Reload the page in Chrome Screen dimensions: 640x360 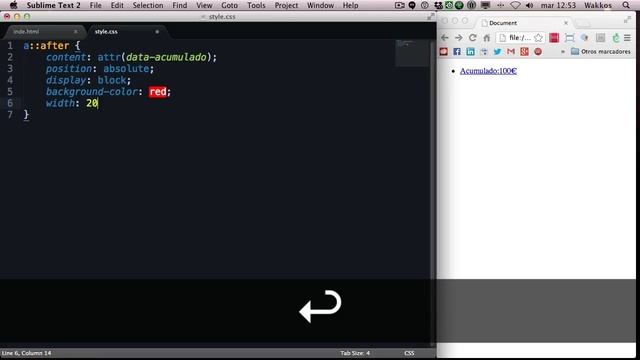click(x=473, y=38)
